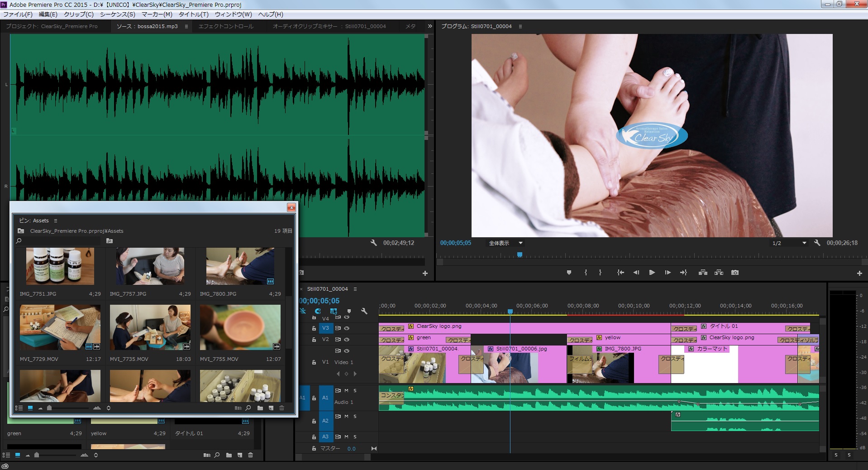Toggle V3 track output eye
Viewport: 868px width, 470px height.
pos(347,328)
